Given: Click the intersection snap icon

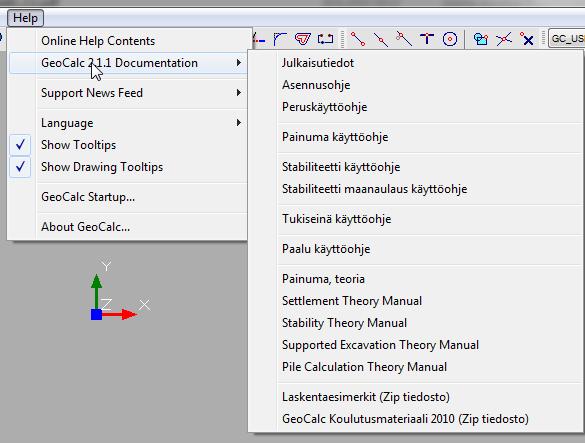Looking at the screenshot, I should coord(504,39).
